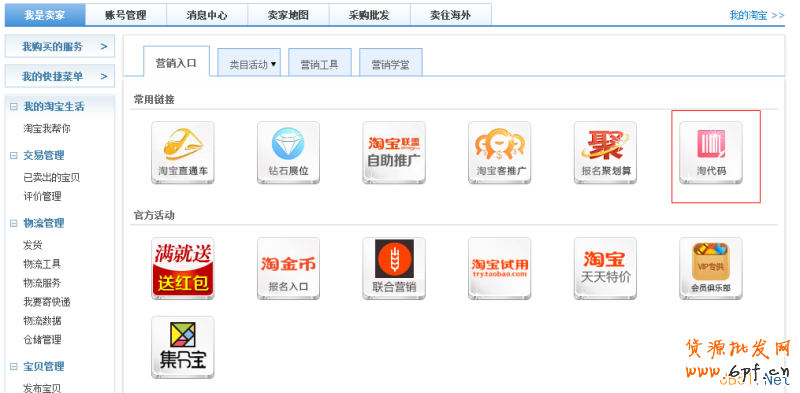Switch to the 营销入口 tab
Viewport: 800px width, 393px height.
tap(176, 62)
